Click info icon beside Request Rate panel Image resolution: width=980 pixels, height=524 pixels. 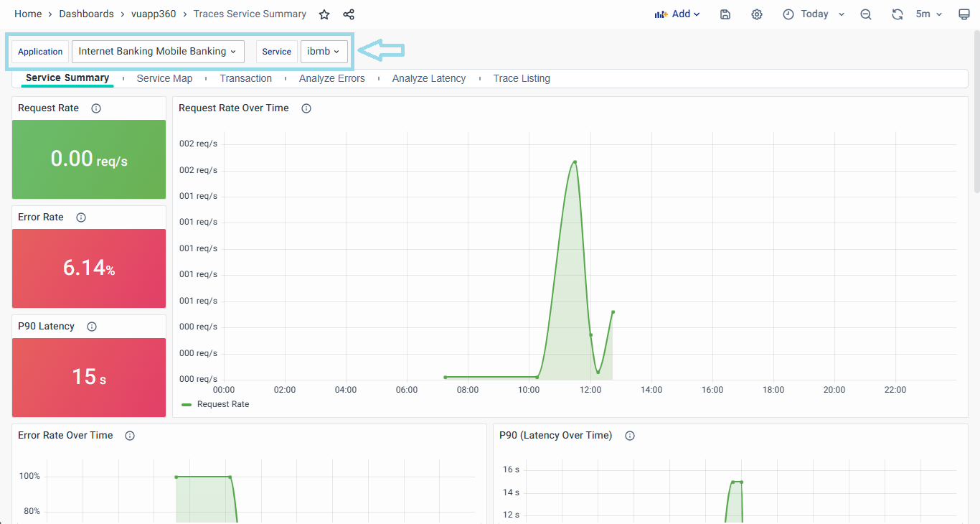(x=96, y=108)
